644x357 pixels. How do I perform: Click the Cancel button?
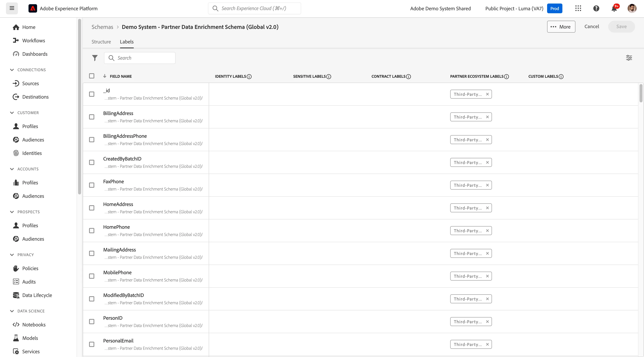pyautogui.click(x=591, y=26)
